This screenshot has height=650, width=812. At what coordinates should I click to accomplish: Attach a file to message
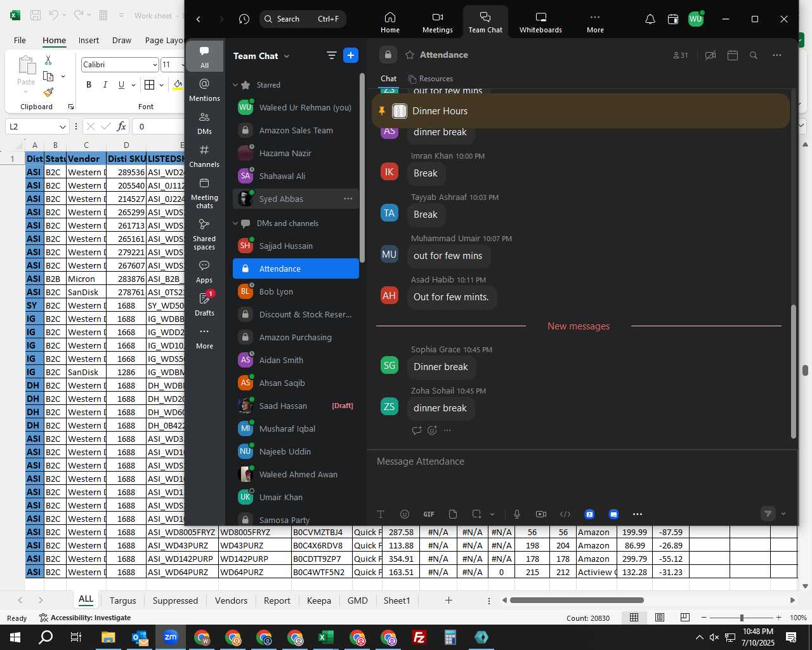453,514
